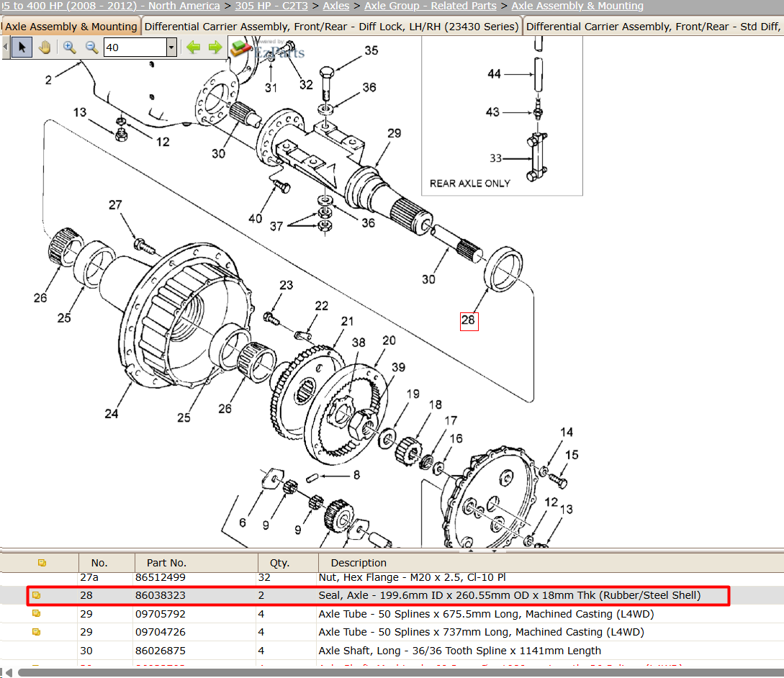Click callout number 28 on diagram

coord(469,320)
